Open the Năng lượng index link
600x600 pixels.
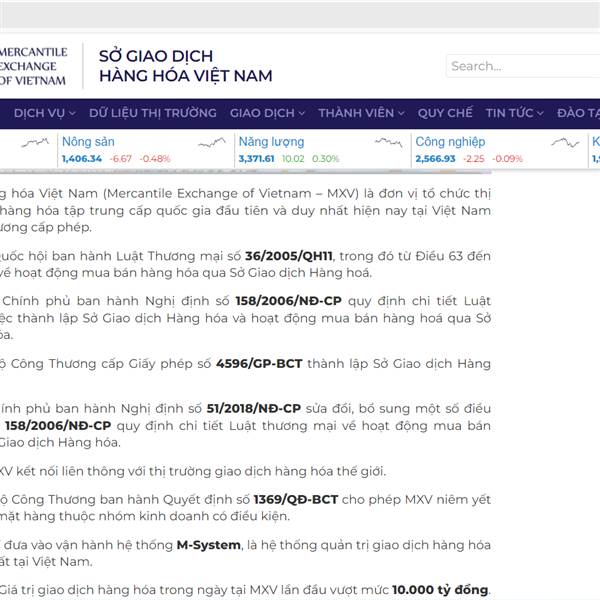271,142
